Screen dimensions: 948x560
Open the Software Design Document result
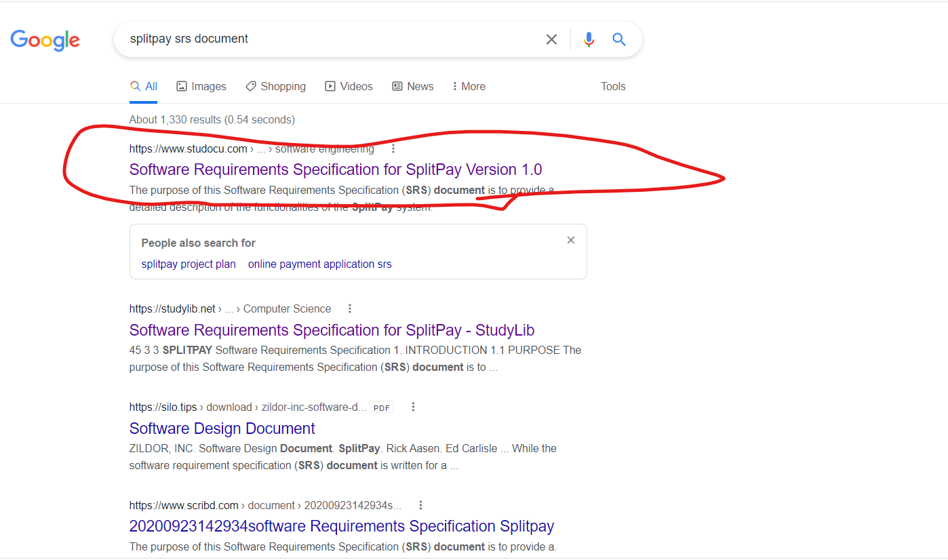click(x=222, y=428)
